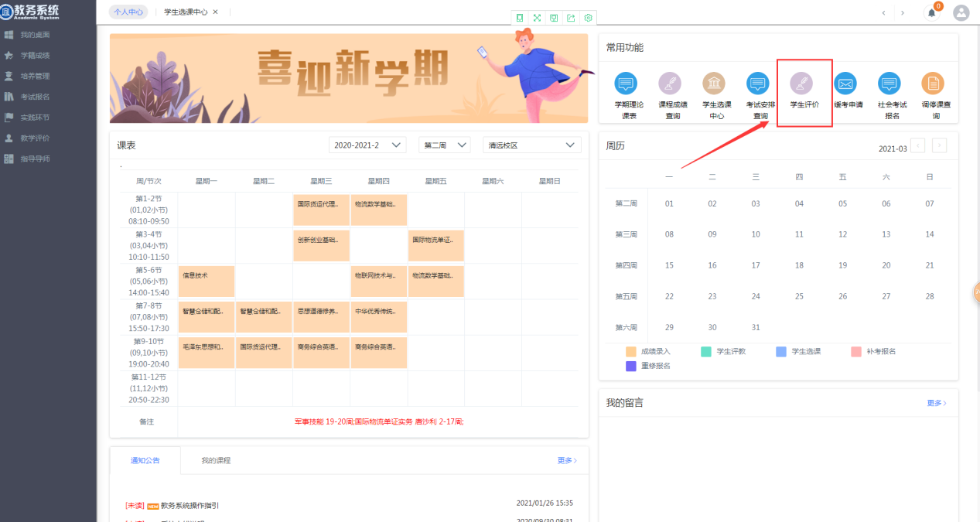Open 缓考申请 envelope icon

coord(845,84)
